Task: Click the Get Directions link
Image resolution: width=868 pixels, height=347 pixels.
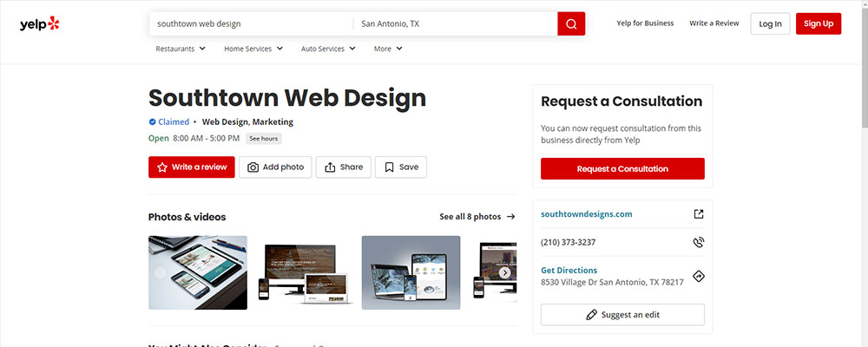Action: [x=569, y=271]
